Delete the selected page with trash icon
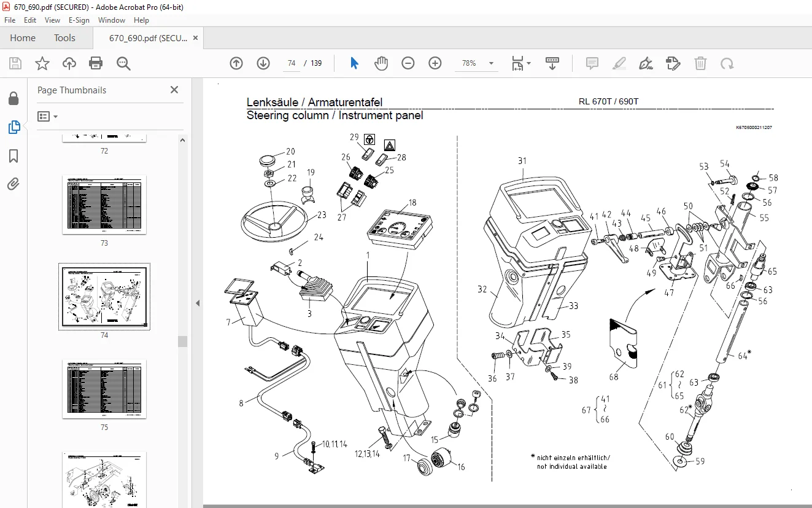The image size is (812, 508). tap(700, 63)
